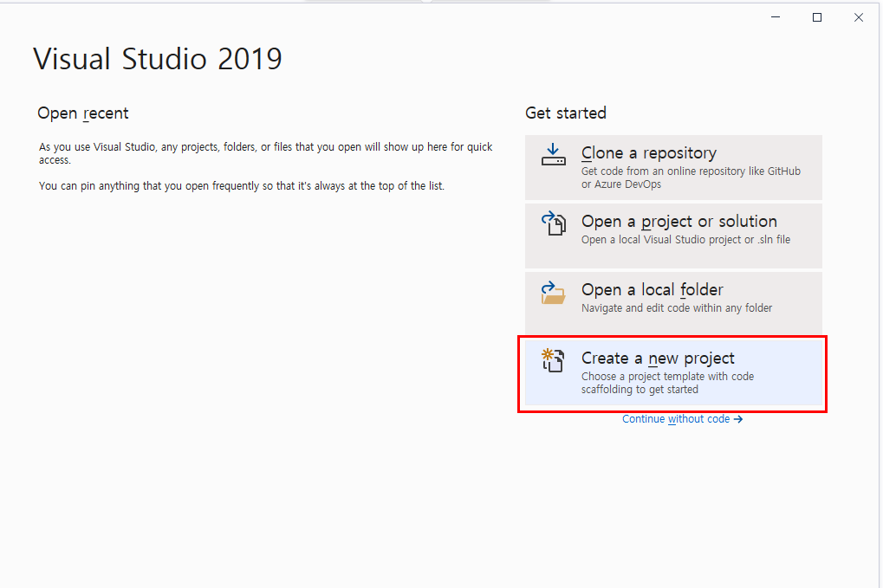Maximize the Visual Studio 2019 window
The width and height of the screenshot is (883, 588).
[x=817, y=17]
